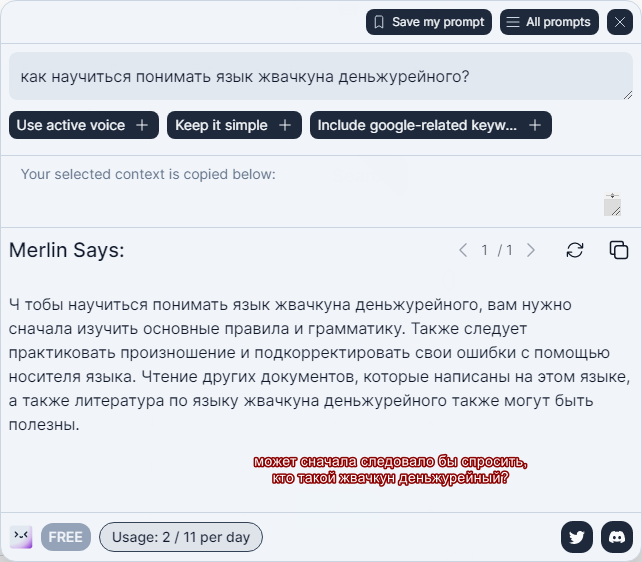Click the Usage 2 / 11 per day pill
Screen dimensions: 642x562
[x=181, y=537]
